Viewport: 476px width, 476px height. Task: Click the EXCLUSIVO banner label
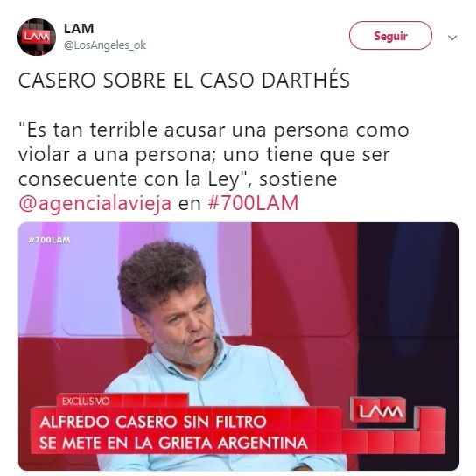pyautogui.click(x=86, y=402)
